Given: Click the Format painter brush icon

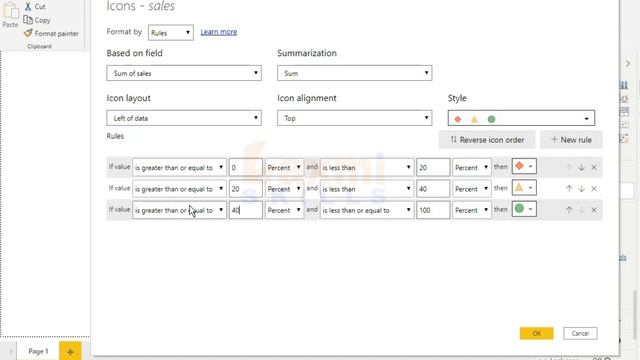Looking at the screenshot, I should pyautogui.click(x=28, y=33).
